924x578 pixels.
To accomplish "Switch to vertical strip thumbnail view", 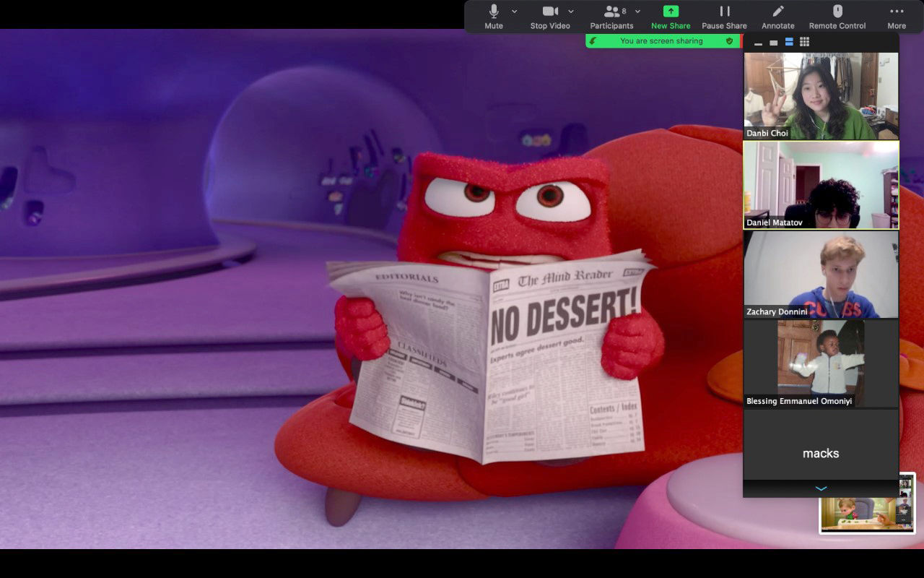I will 789,42.
